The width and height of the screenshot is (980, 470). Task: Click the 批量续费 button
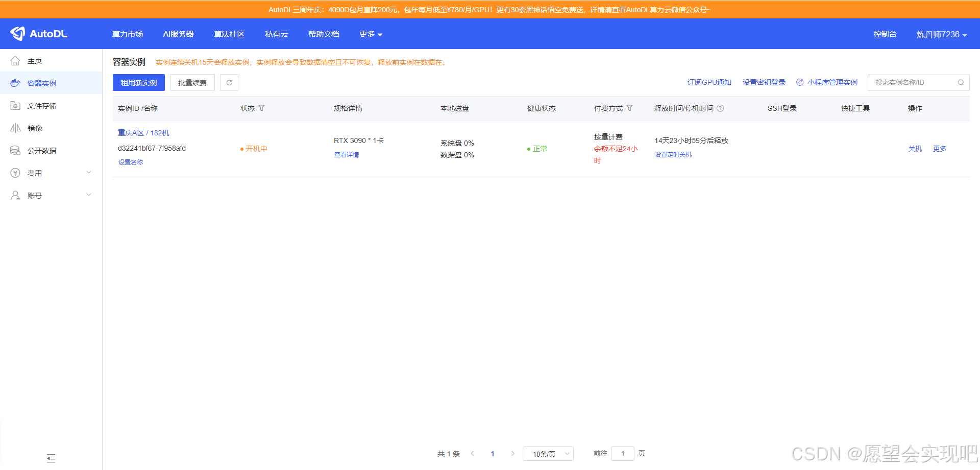192,83
